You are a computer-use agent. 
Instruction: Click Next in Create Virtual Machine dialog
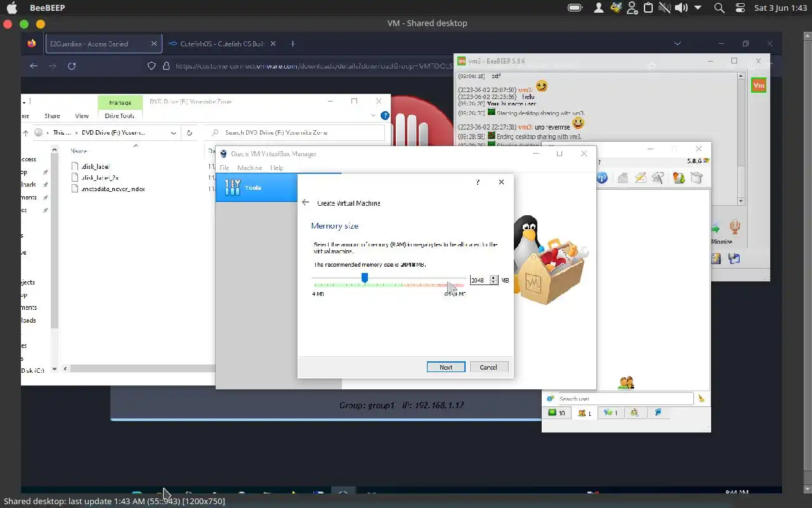446,367
